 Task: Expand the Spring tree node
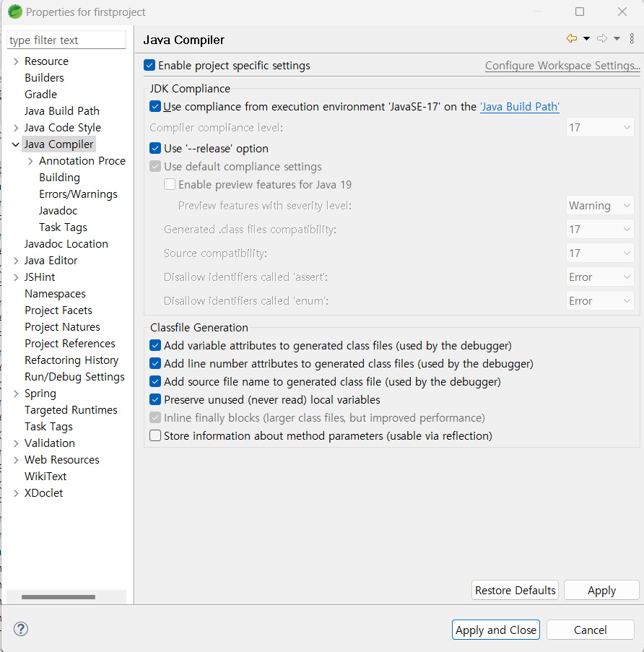16,394
